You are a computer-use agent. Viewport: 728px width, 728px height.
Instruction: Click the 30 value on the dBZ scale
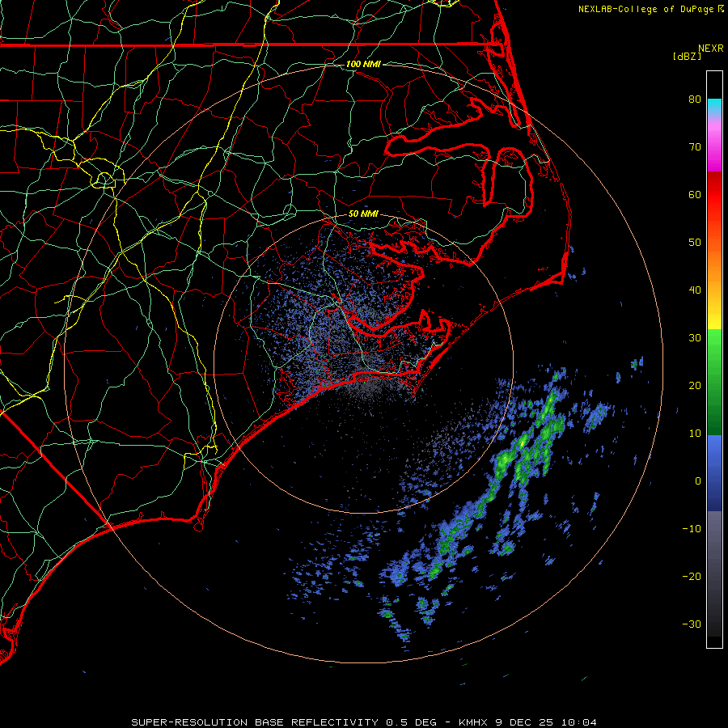(x=695, y=338)
